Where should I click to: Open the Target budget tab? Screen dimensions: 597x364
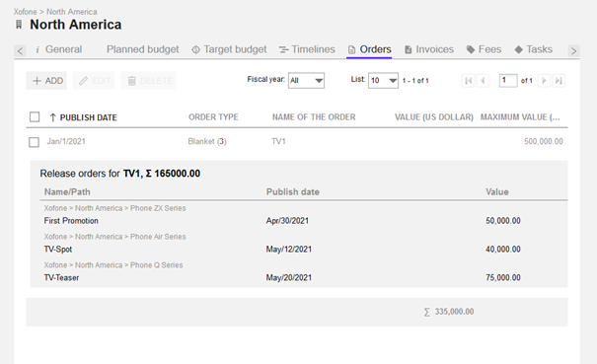pos(229,49)
